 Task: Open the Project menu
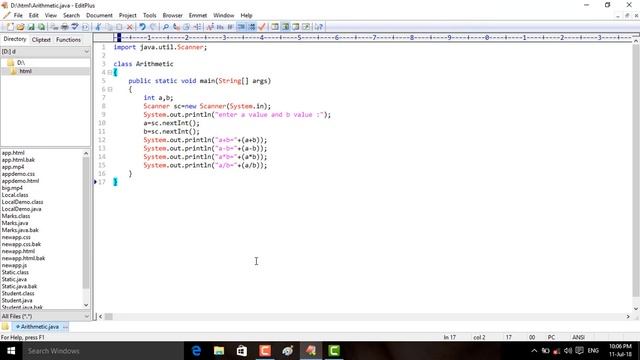127,16
